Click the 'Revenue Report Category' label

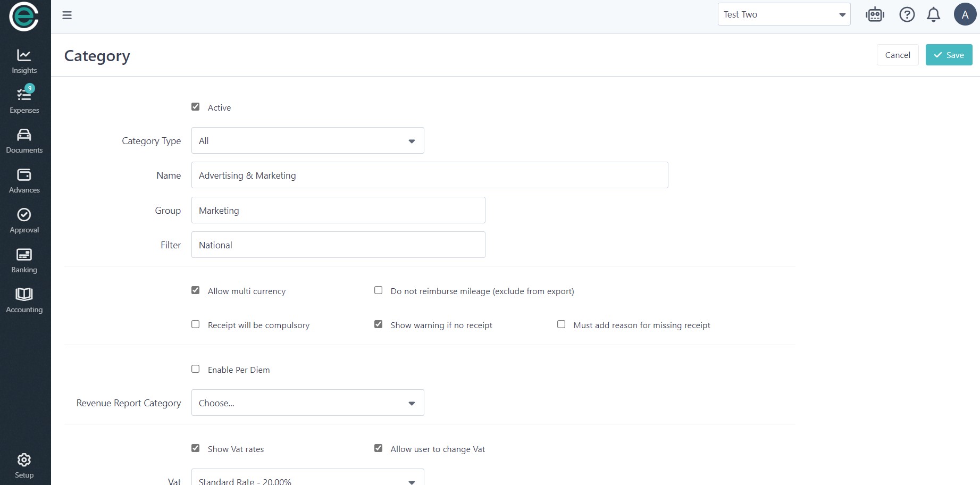point(129,403)
